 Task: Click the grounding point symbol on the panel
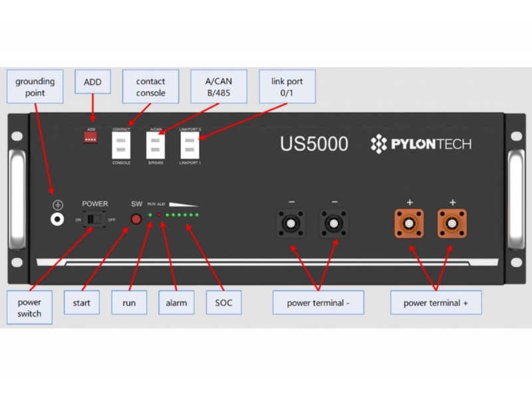[58, 219]
